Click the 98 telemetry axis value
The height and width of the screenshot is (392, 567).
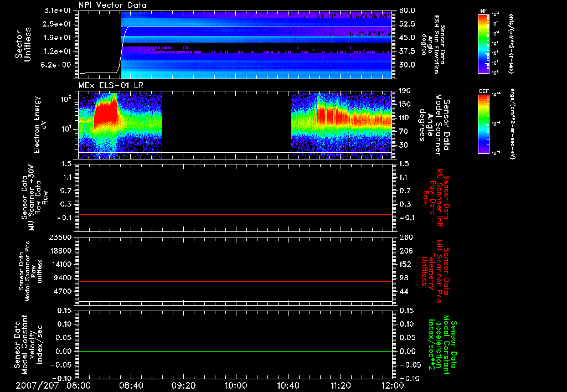(404, 278)
